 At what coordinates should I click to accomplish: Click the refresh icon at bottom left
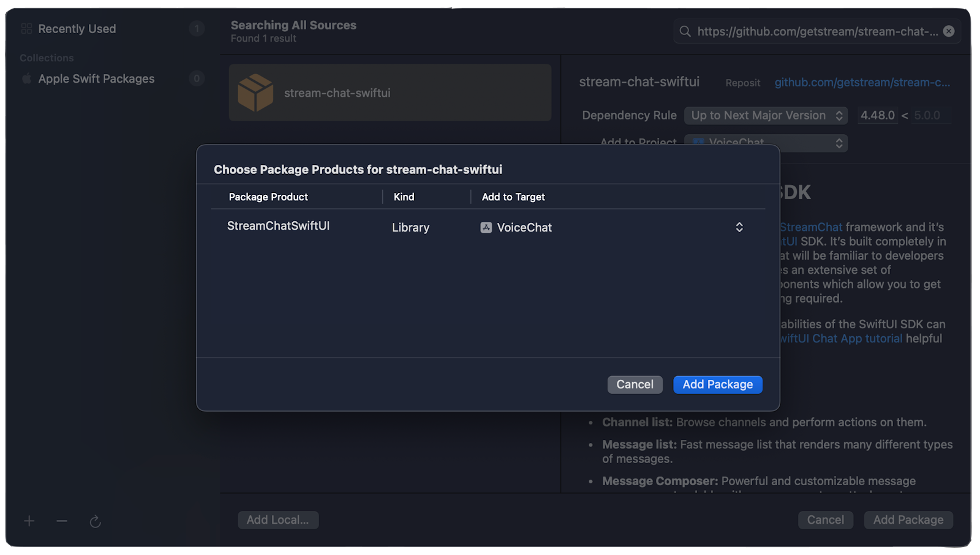pos(96,521)
